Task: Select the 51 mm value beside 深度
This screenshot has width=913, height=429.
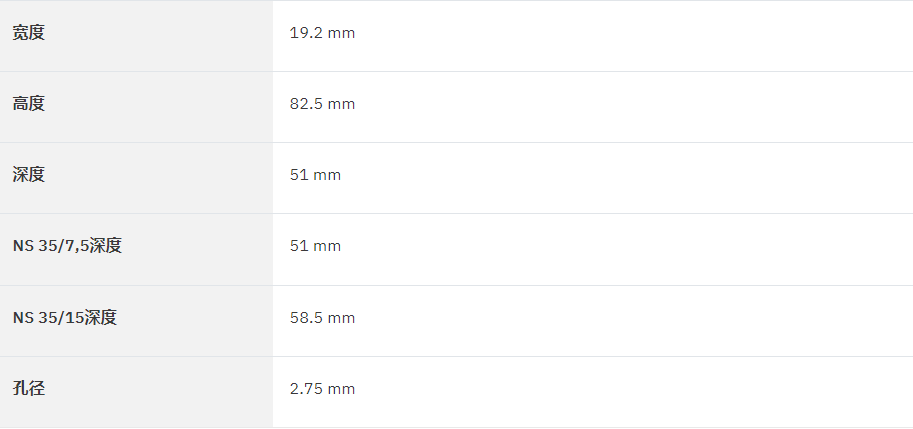Action: (315, 175)
